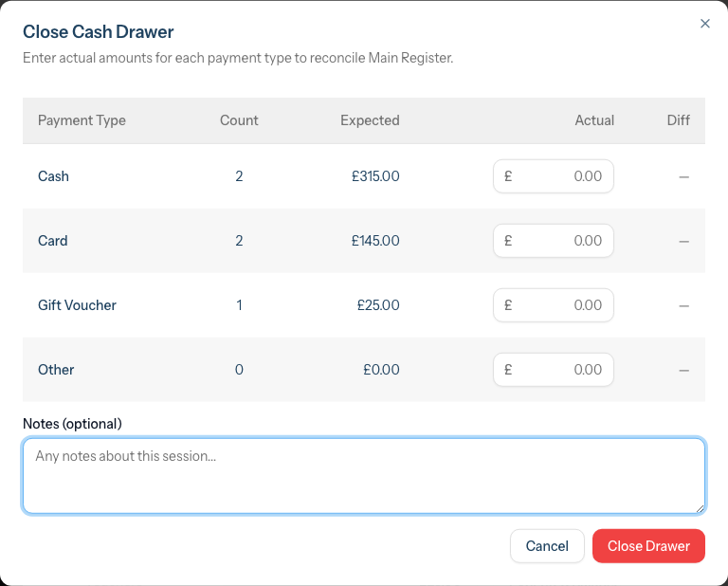Click the Other count value 0
This screenshot has height=586, width=728.
239,370
